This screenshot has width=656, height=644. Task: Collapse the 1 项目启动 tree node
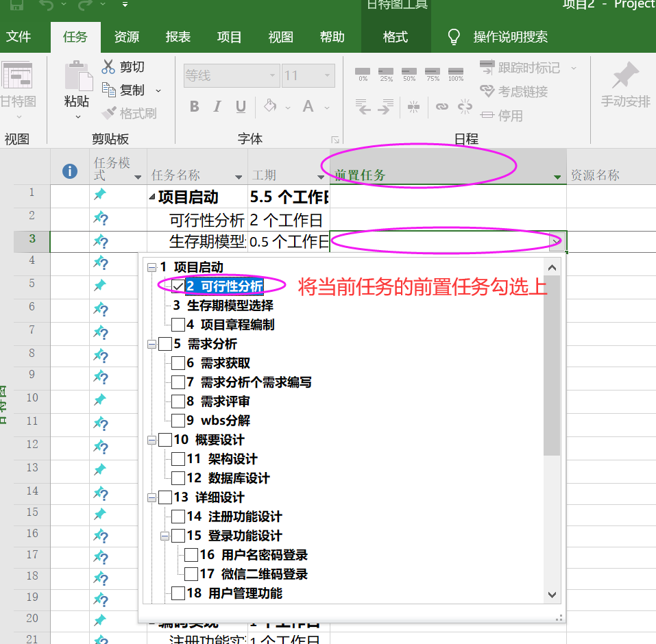(x=152, y=267)
